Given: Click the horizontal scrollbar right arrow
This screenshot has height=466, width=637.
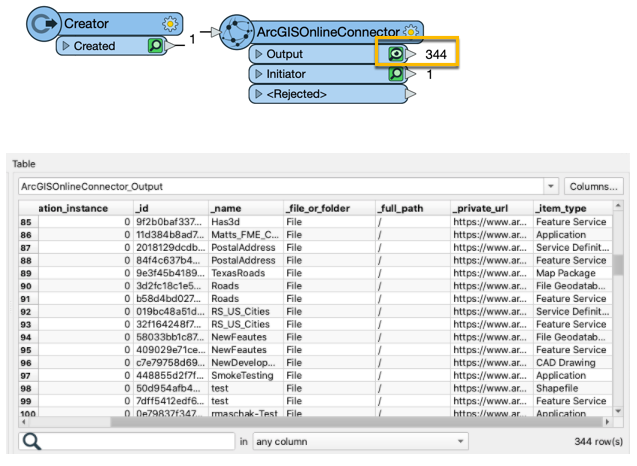Looking at the screenshot, I should point(607,422).
